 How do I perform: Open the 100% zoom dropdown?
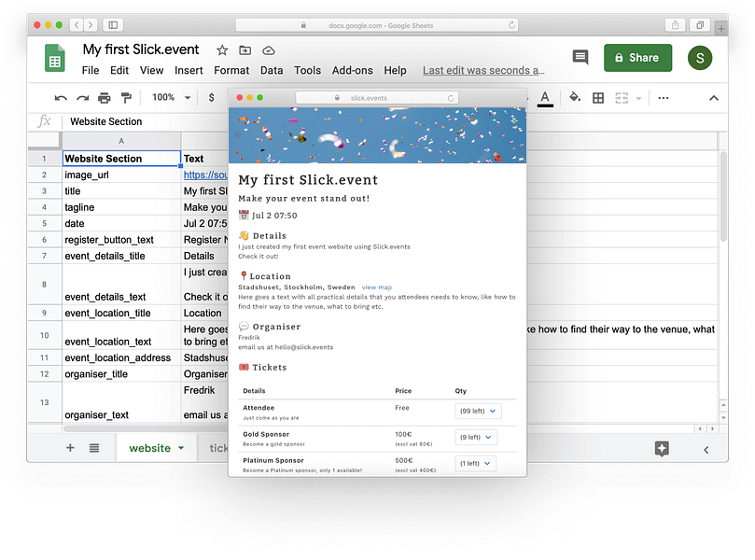[x=172, y=98]
